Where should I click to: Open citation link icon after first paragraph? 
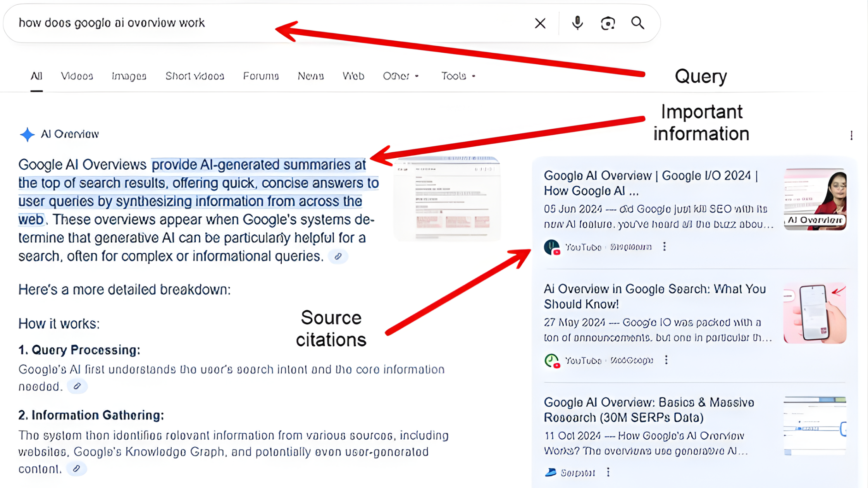click(338, 256)
